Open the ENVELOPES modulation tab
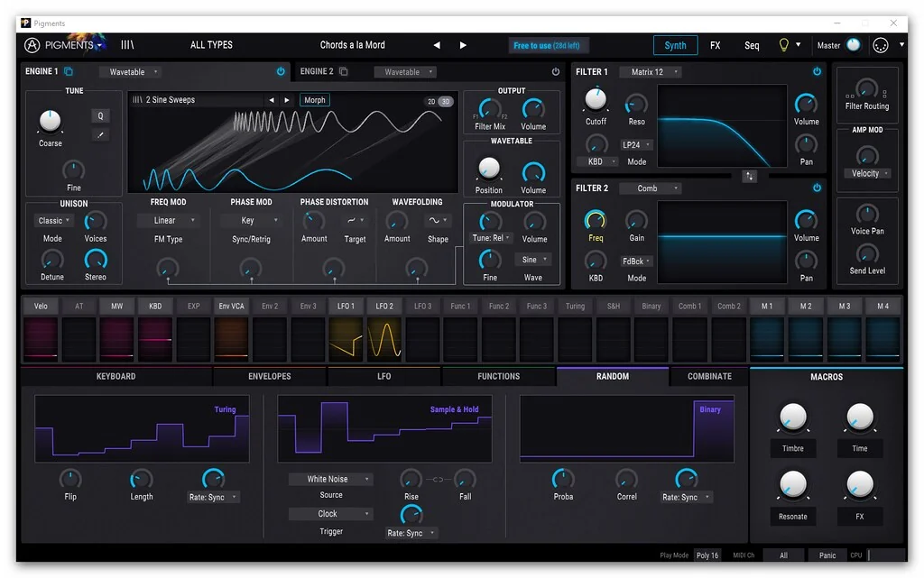 coord(269,377)
